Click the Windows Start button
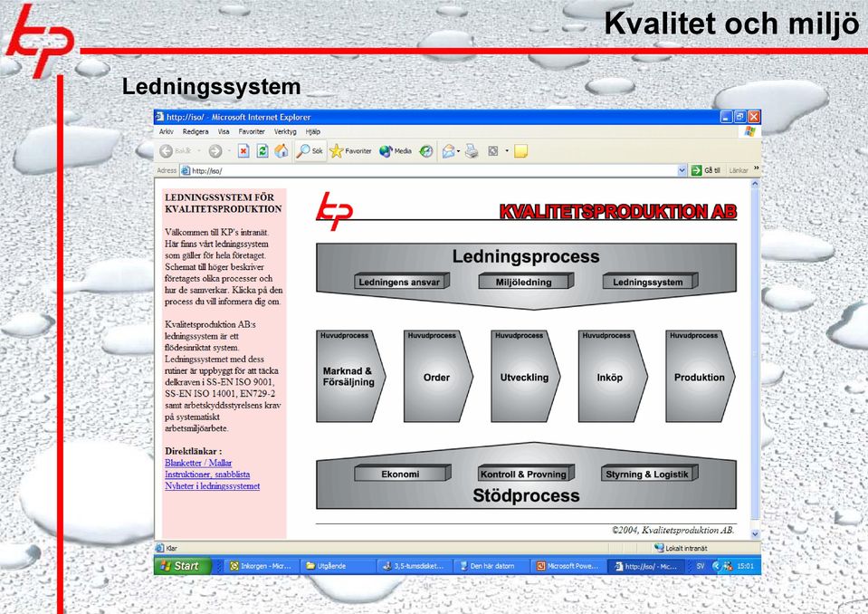Image resolution: width=868 pixels, height=614 pixels. click(183, 566)
